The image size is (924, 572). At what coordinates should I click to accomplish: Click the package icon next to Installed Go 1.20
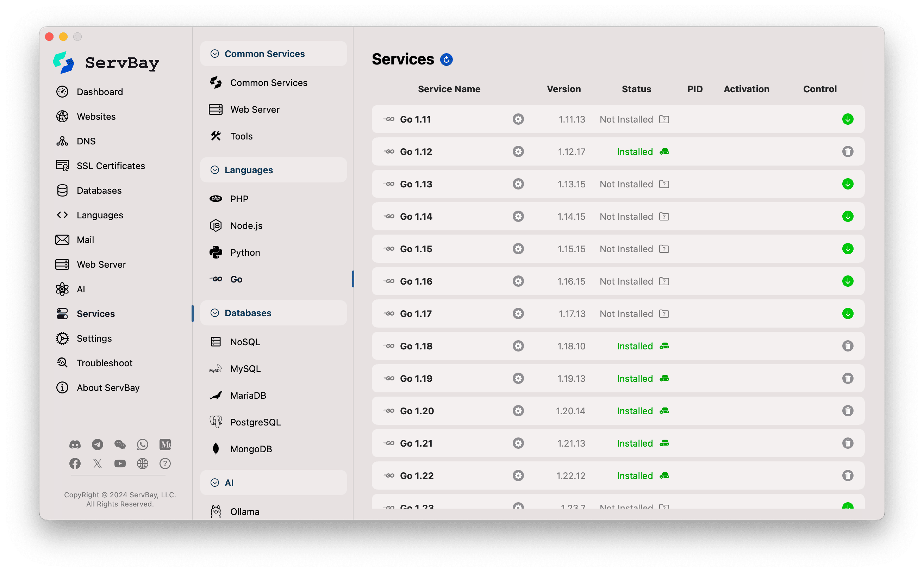coord(664,411)
